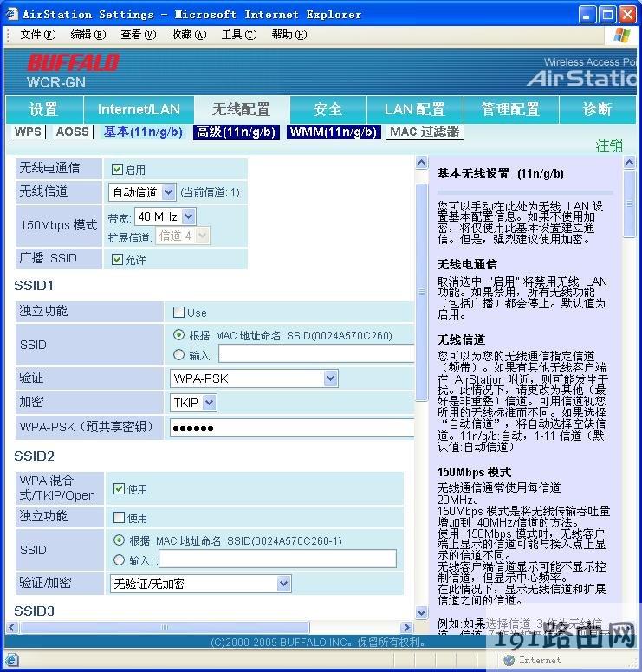Switch to the Internet/LAN tab

pyautogui.click(x=139, y=110)
